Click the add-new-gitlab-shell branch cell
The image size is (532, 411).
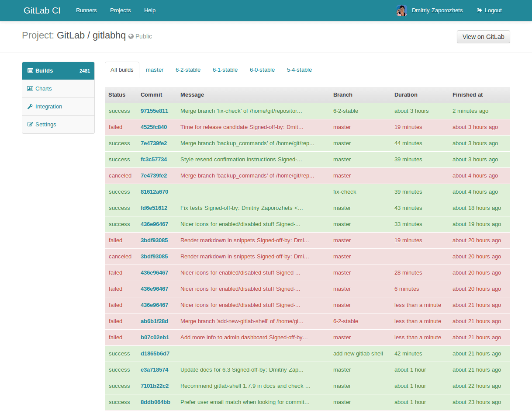click(358, 354)
